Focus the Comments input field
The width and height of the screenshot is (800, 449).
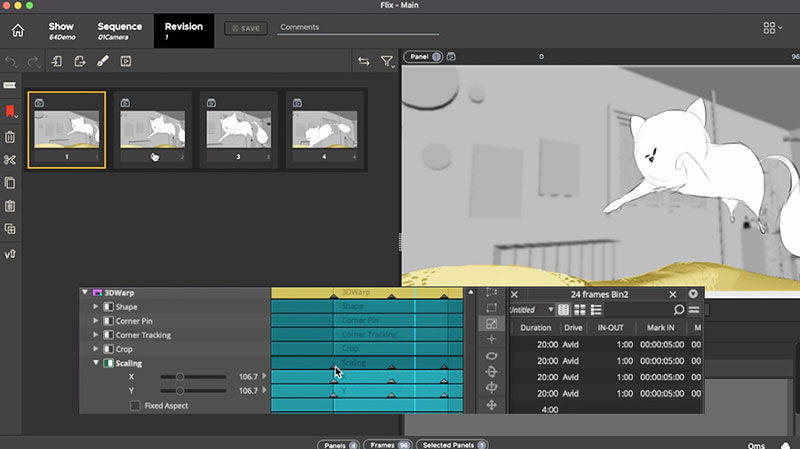point(358,28)
